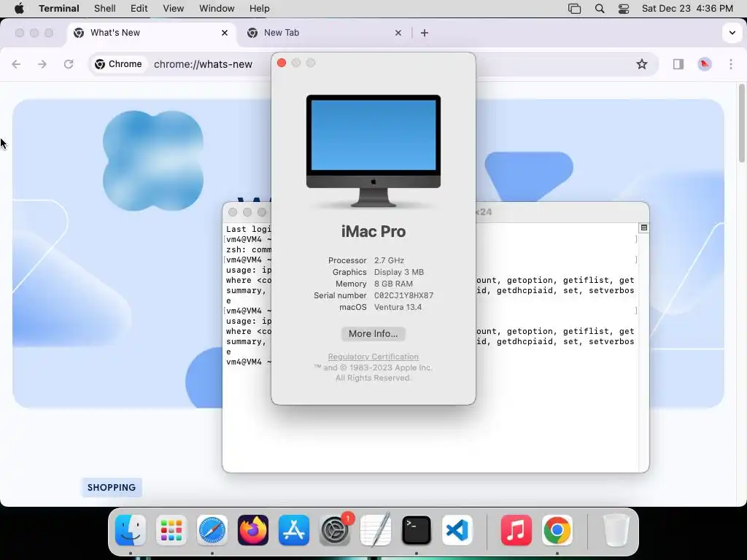Reload the Chrome page
The width and height of the screenshot is (747, 560).
tap(69, 64)
